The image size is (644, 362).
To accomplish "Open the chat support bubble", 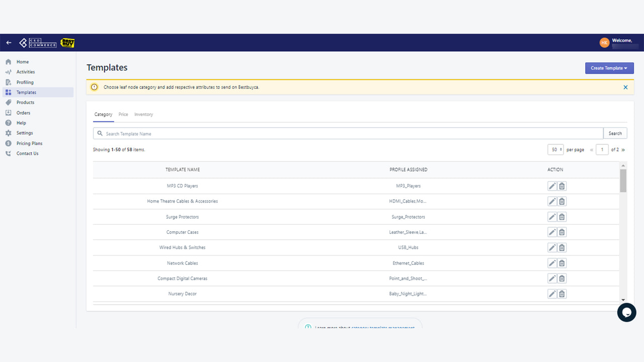I will click(x=626, y=312).
